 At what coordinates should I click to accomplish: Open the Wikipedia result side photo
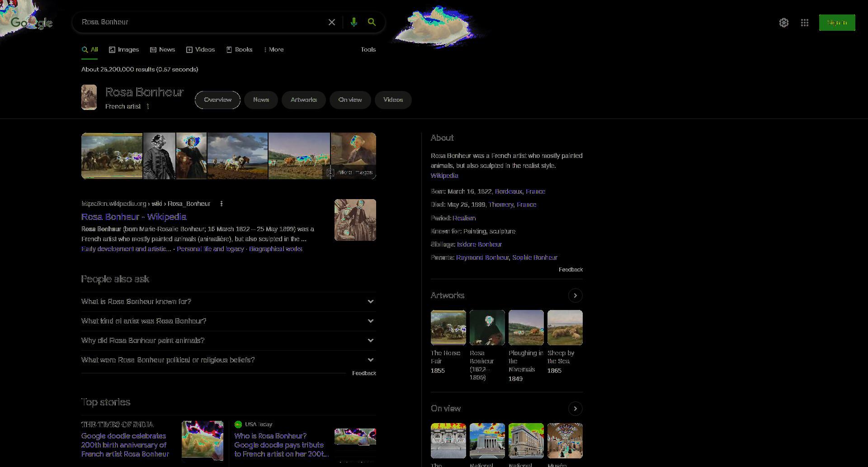pos(355,220)
